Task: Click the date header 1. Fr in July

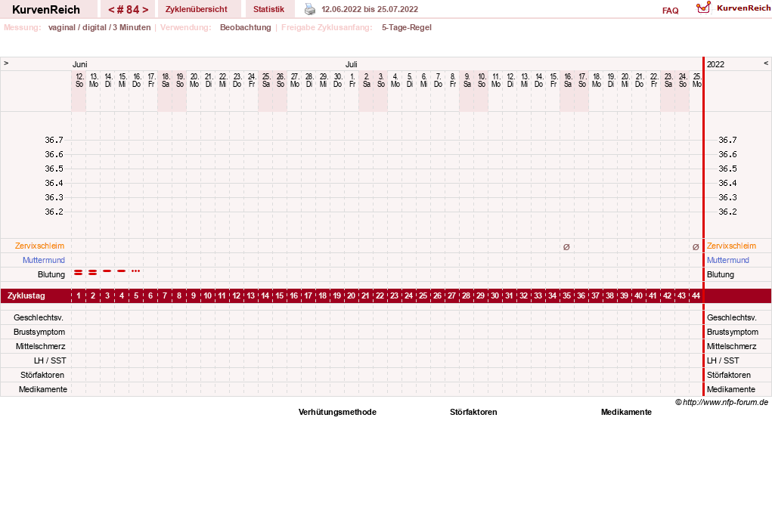Action: click(352, 80)
